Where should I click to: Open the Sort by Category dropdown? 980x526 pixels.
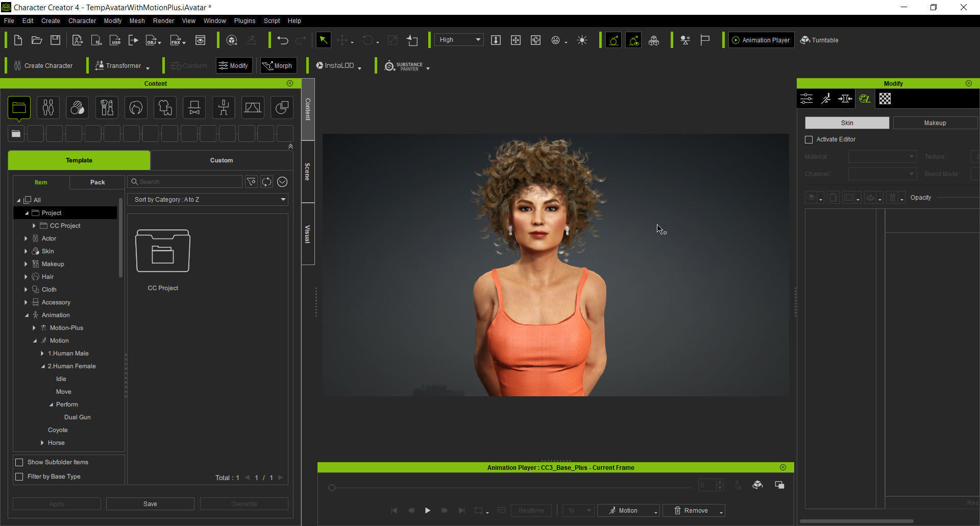click(208, 200)
